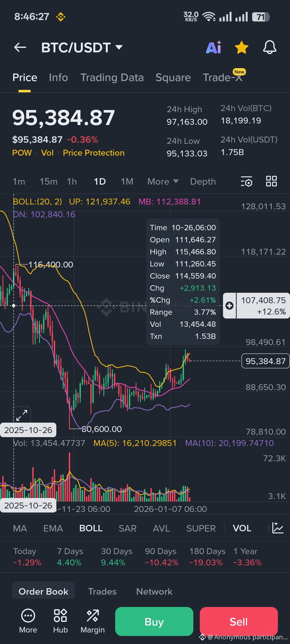
Task: Tap the MA(5) volume label
Action: 135,443
